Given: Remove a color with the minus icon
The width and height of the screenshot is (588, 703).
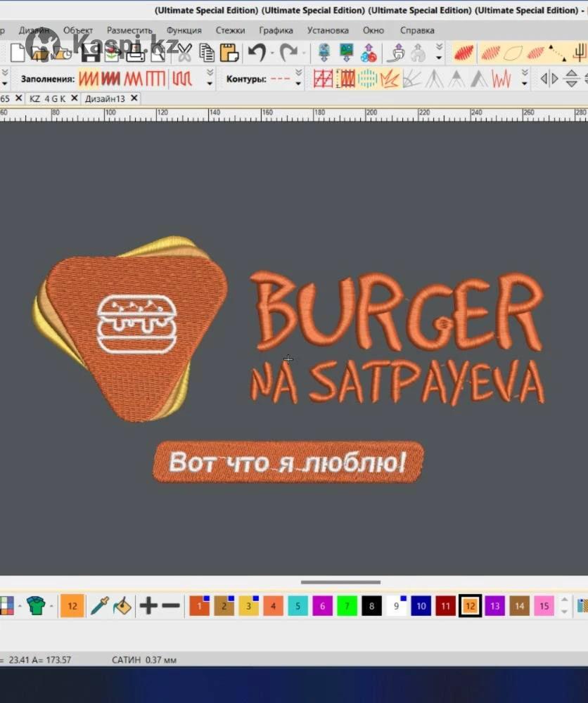Looking at the screenshot, I should pyautogui.click(x=171, y=606).
